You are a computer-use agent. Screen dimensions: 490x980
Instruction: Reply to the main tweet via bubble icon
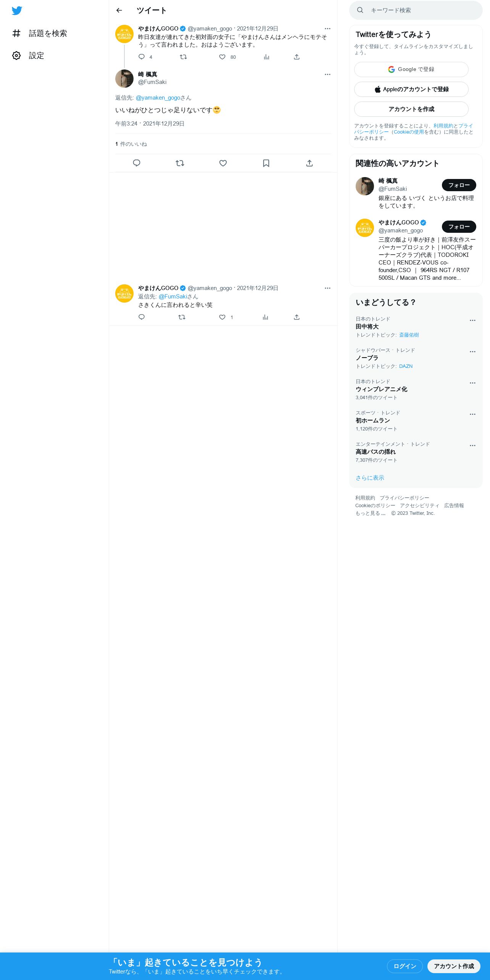(x=137, y=163)
